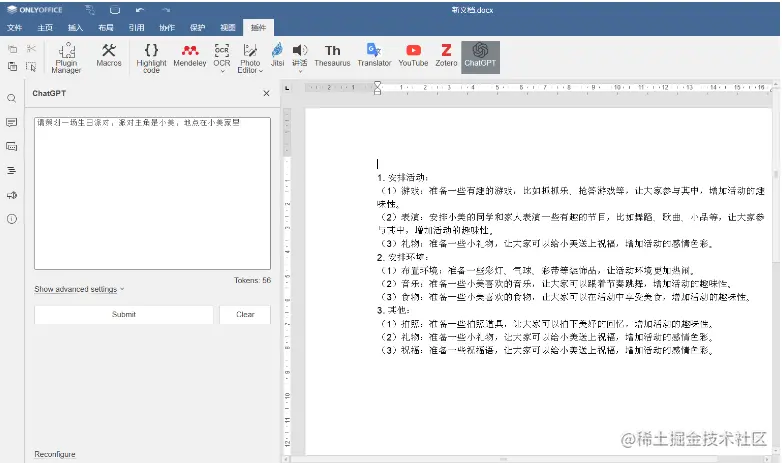Open the comments panel in left sidebar

[x=12, y=122]
